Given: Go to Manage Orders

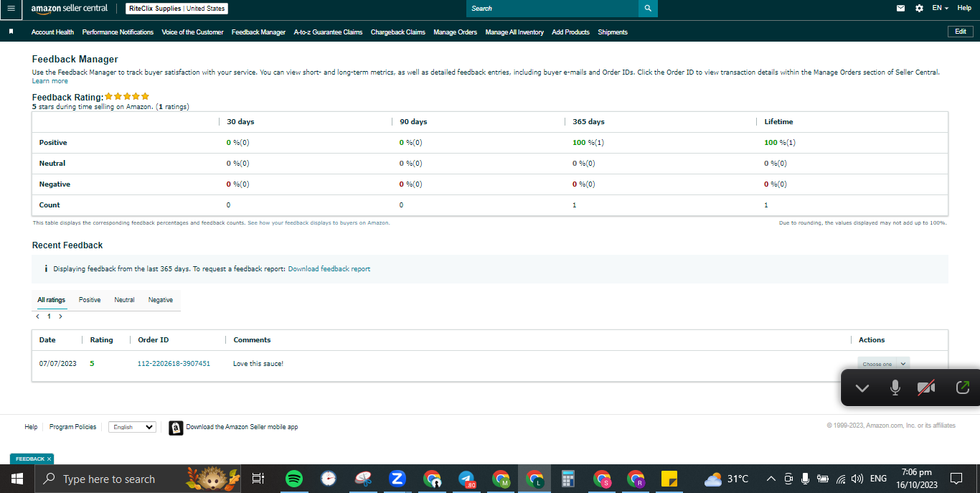Looking at the screenshot, I should click(x=455, y=32).
